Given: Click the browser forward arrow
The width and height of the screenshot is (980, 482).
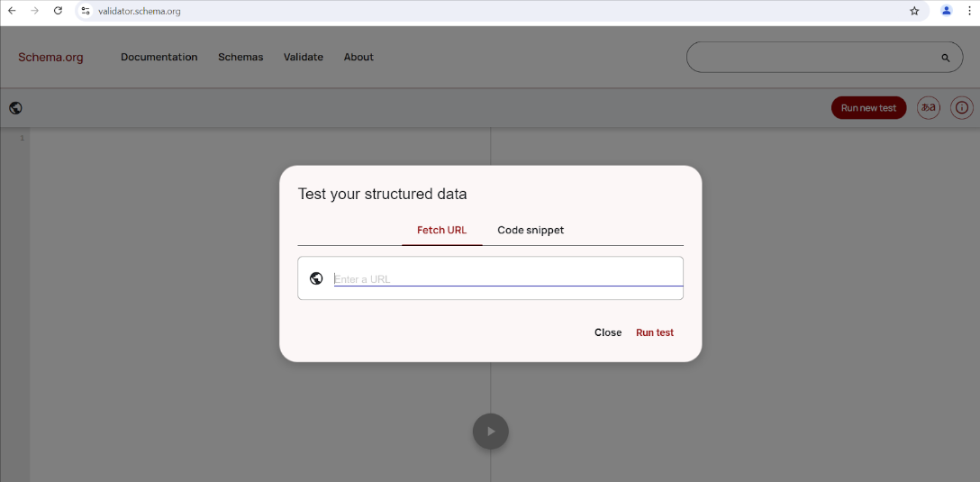Looking at the screenshot, I should [34, 11].
